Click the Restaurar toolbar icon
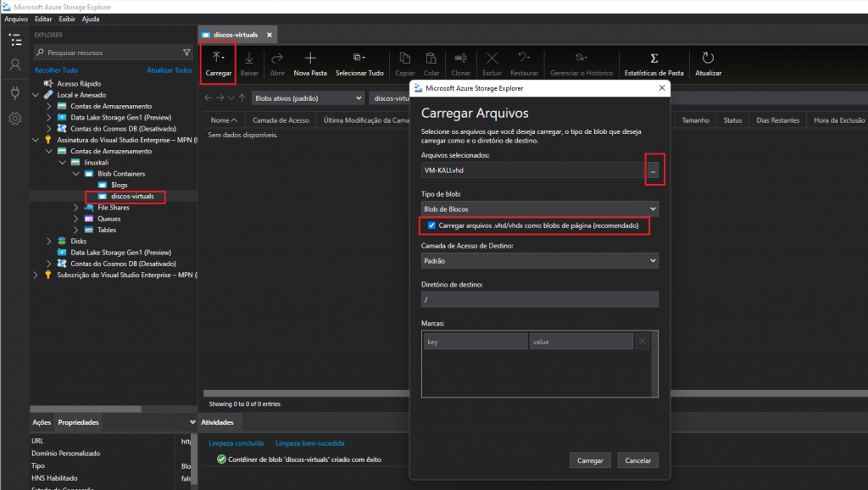 [524, 64]
